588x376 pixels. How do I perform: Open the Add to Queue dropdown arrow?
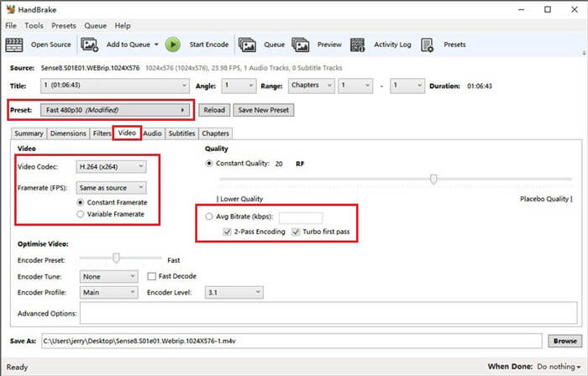[156, 44]
